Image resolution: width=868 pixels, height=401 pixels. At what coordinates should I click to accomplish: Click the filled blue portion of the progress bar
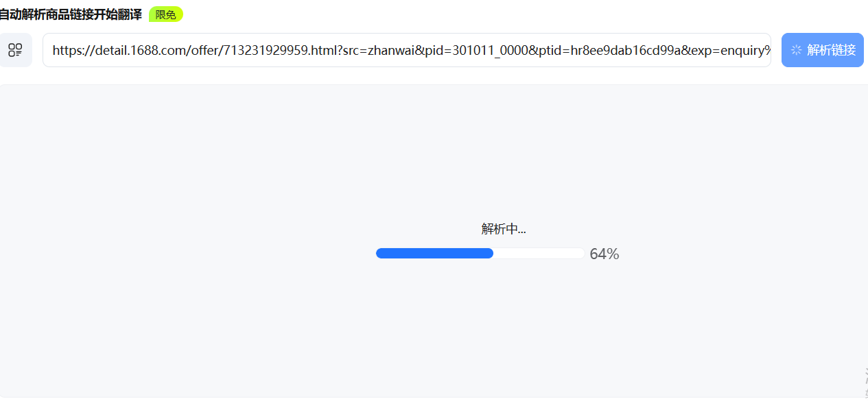(x=434, y=254)
